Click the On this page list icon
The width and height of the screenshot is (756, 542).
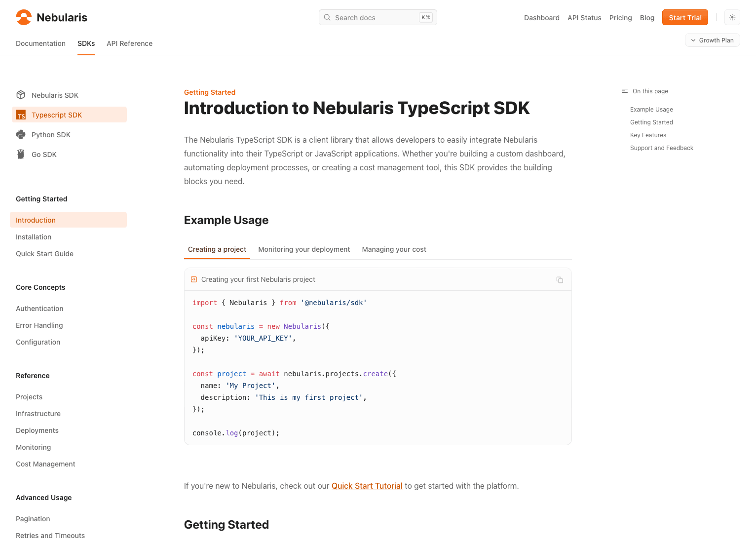(x=625, y=91)
